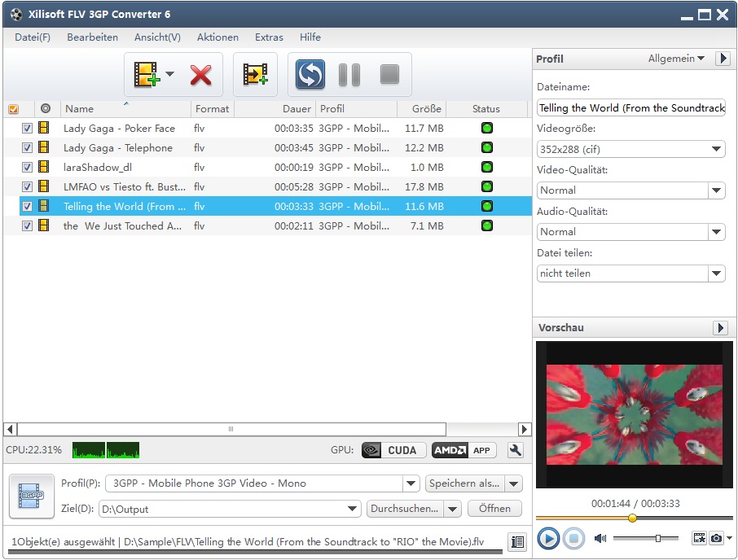738x560 pixels.
Task: Expand the Vorschau panel arrow
Action: [720, 328]
